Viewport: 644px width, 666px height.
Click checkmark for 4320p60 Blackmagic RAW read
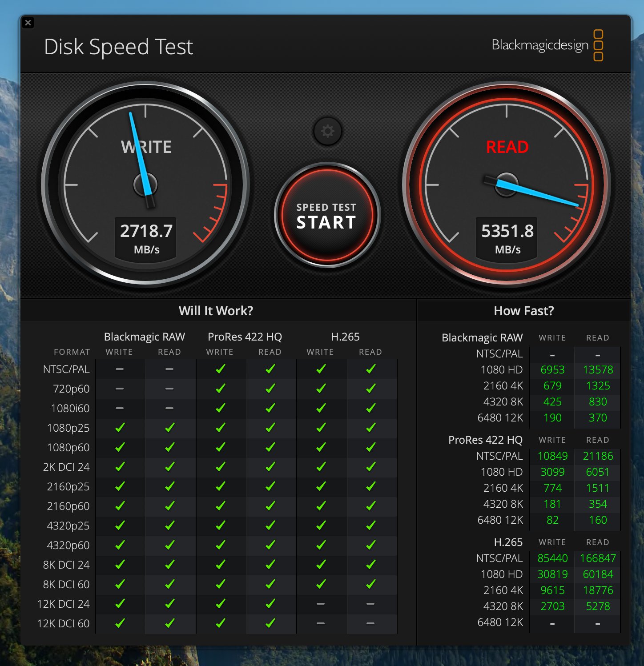(169, 545)
